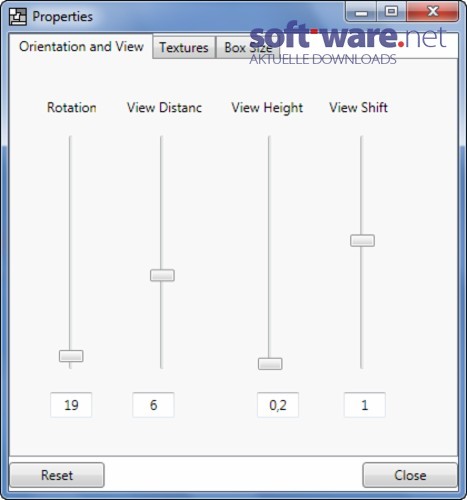Click the View Shift slider handle
Viewport: 467px width, 500px height.
click(x=362, y=240)
